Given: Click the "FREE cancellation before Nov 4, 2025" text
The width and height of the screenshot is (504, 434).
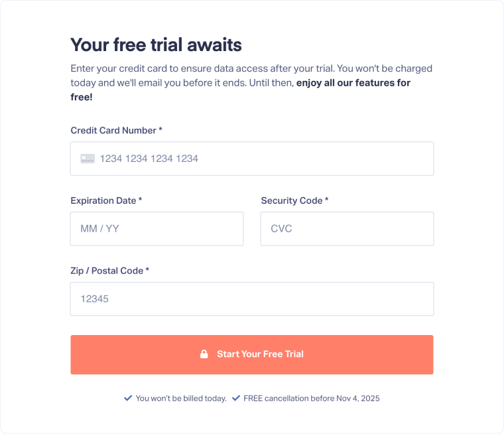Looking at the screenshot, I should tap(312, 399).
